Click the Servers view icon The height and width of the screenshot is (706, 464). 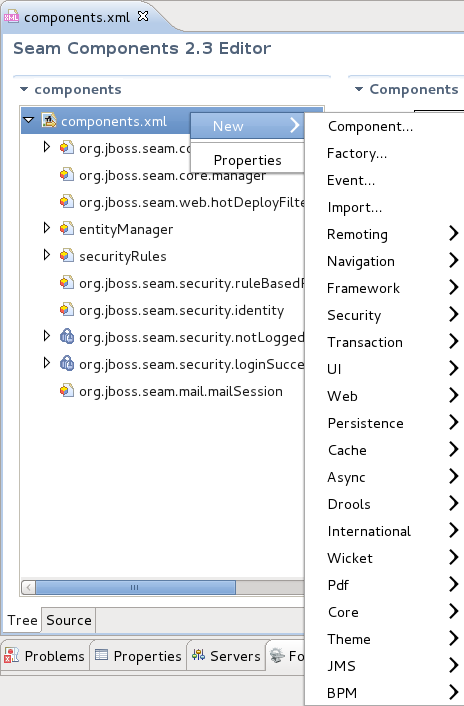point(198,655)
